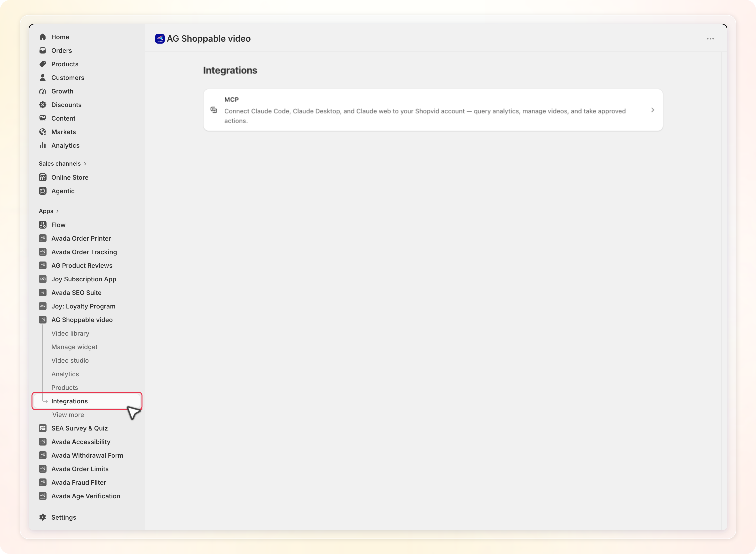Click the AG Product Reviews icon
Screen dimensions: 756x554
(43, 266)
